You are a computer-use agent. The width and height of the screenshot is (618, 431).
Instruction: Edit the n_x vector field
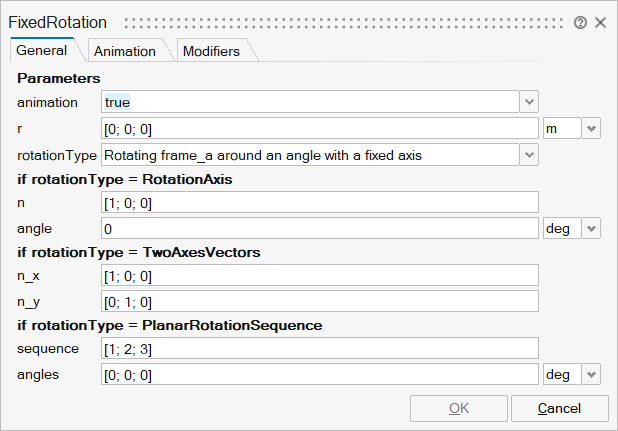[x=320, y=276]
